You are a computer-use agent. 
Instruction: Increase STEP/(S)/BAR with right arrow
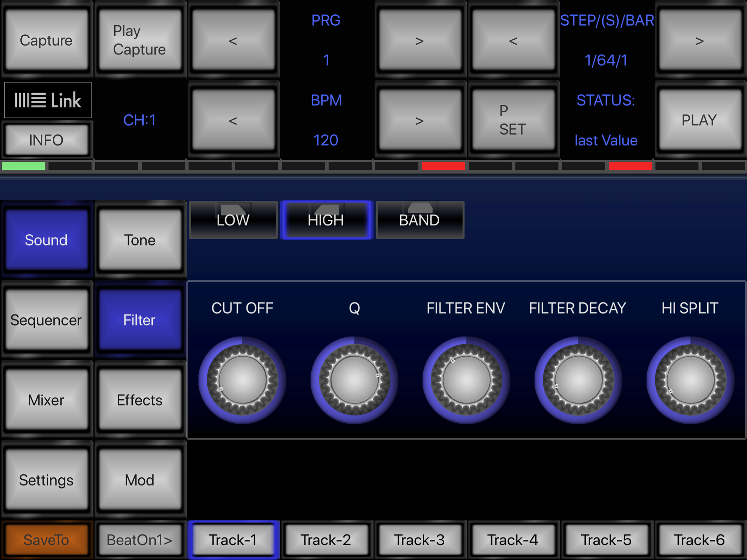700,40
